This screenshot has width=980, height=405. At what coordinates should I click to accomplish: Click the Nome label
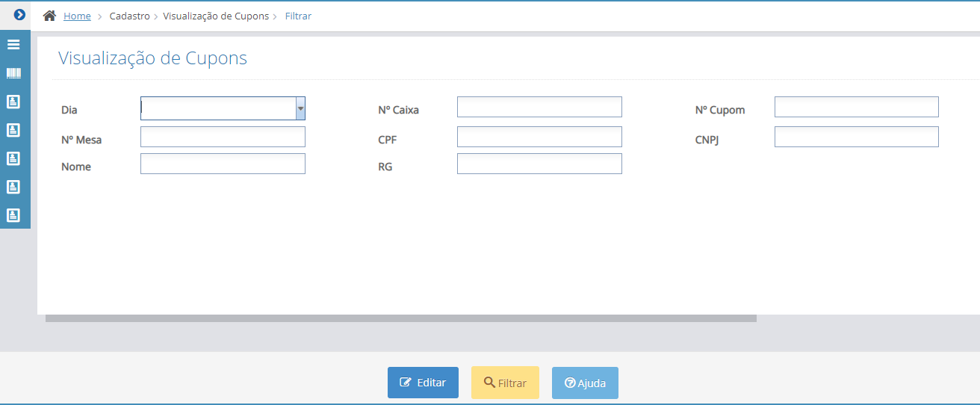76,167
